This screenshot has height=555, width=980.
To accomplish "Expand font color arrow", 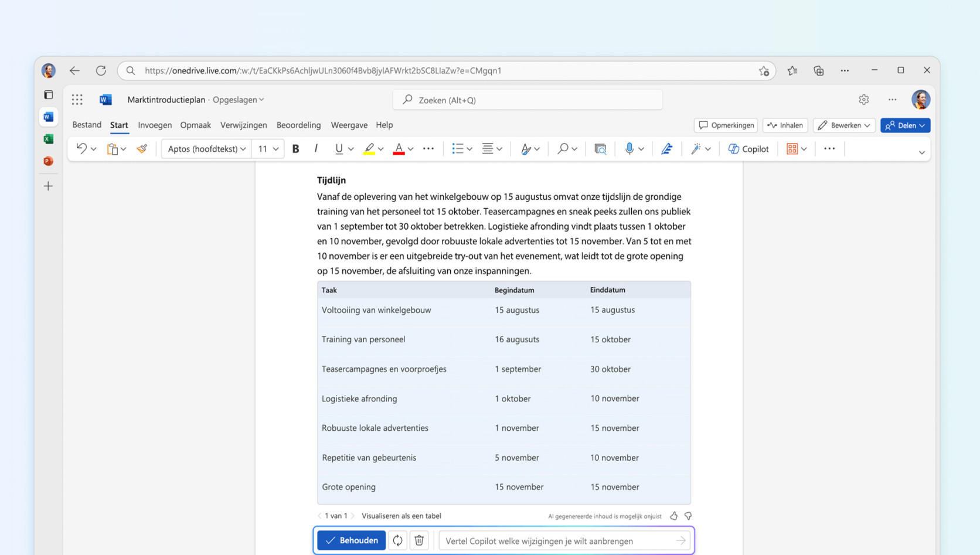I will (x=411, y=149).
